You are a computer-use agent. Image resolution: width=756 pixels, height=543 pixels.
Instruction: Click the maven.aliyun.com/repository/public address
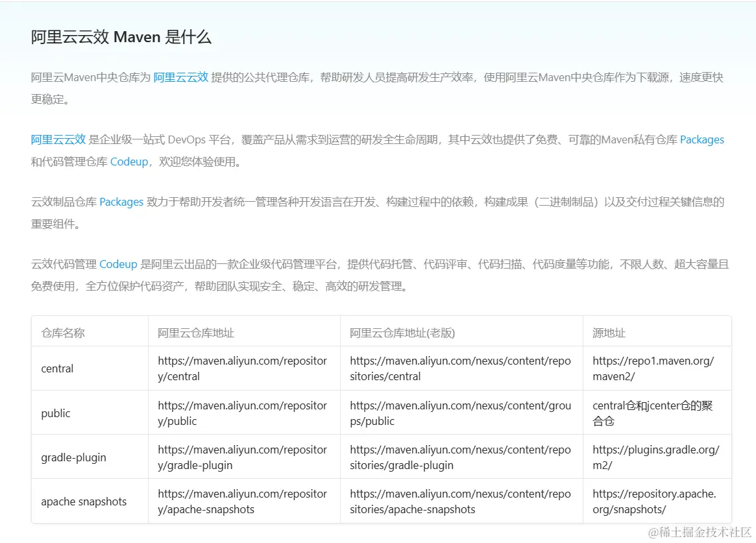click(243, 413)
